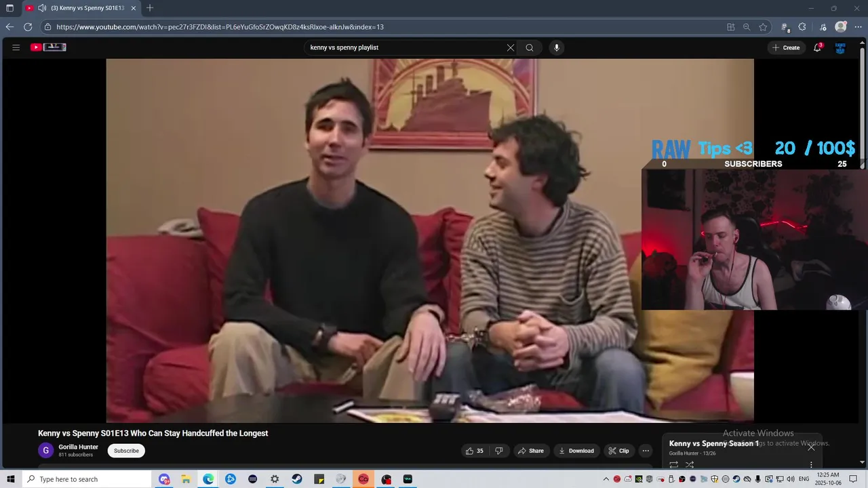Open app install icon in address bar

tap(730, 27)
